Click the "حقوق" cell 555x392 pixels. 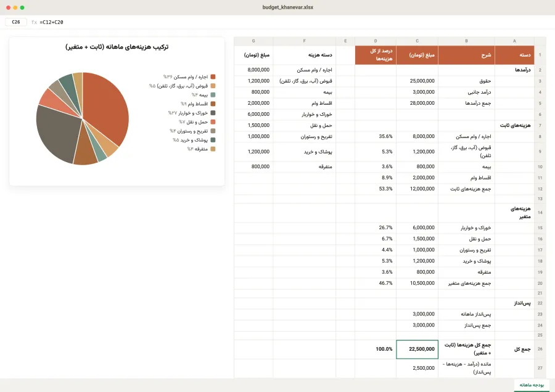click(x=467, y=81)
